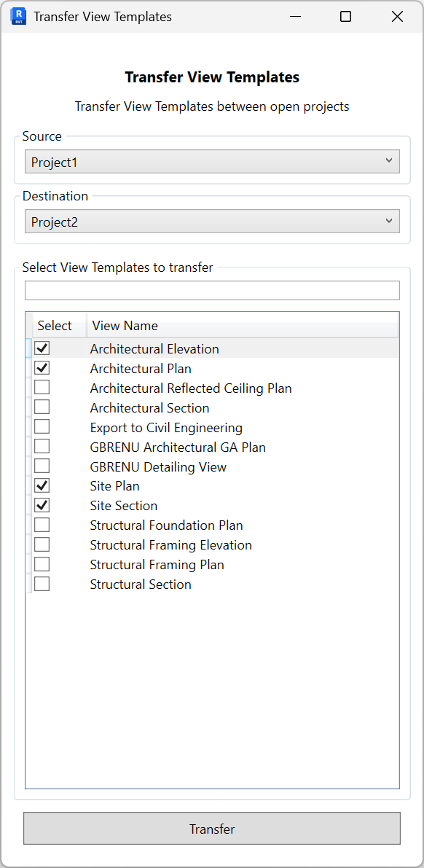Check the GBRENU Detailing View template
Screen dimensions: 424x868
coord(42,465)
